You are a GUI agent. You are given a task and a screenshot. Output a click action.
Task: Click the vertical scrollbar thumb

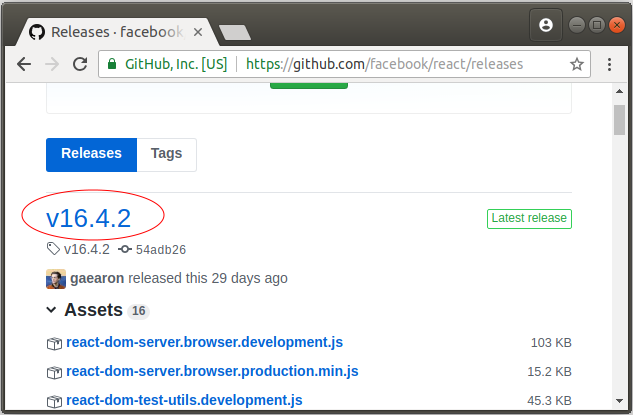pos(619,120)
